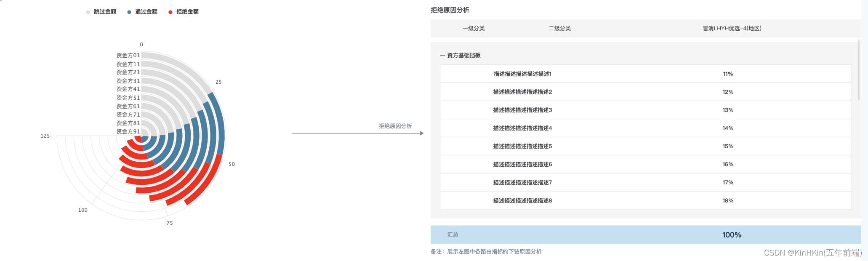Image resolution: width=868 pixels, height=261 pixels.
Task: Click the 拒绝原因分析 arrow label
Action: coord(395,126)
